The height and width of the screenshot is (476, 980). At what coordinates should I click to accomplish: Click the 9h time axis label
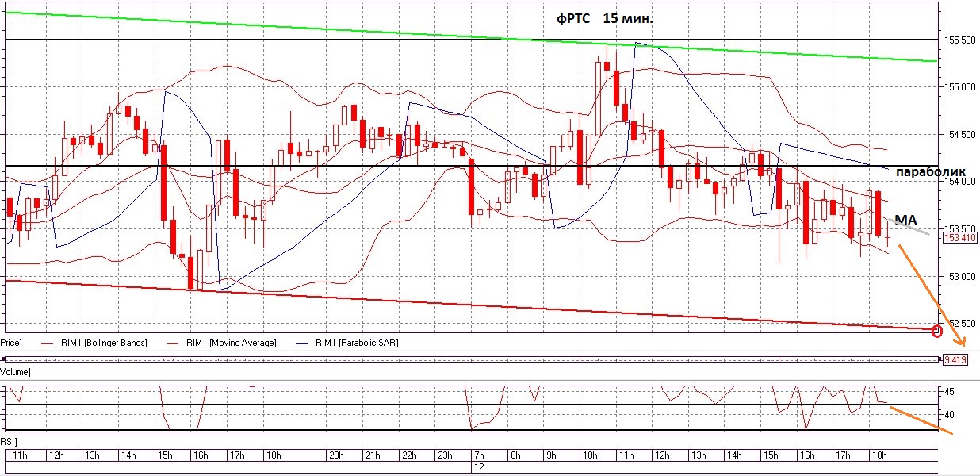(x=550, y=455)
